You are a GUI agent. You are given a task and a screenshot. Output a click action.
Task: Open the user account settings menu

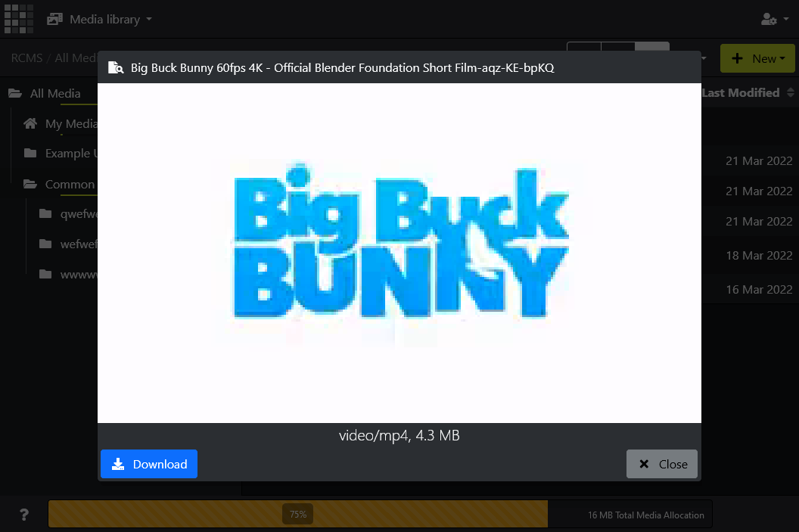tap(775, 20)
